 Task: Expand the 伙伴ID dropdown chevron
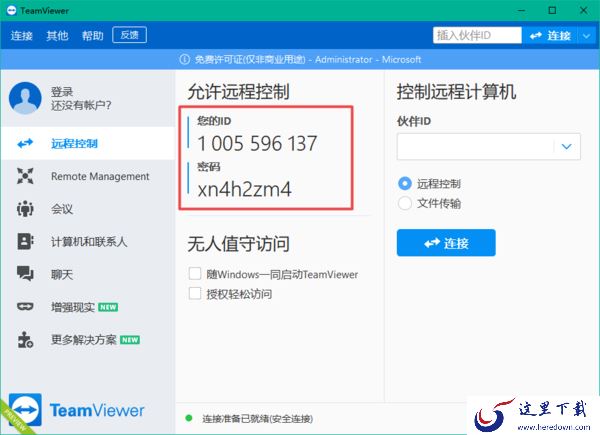click(x=567, y=147)
